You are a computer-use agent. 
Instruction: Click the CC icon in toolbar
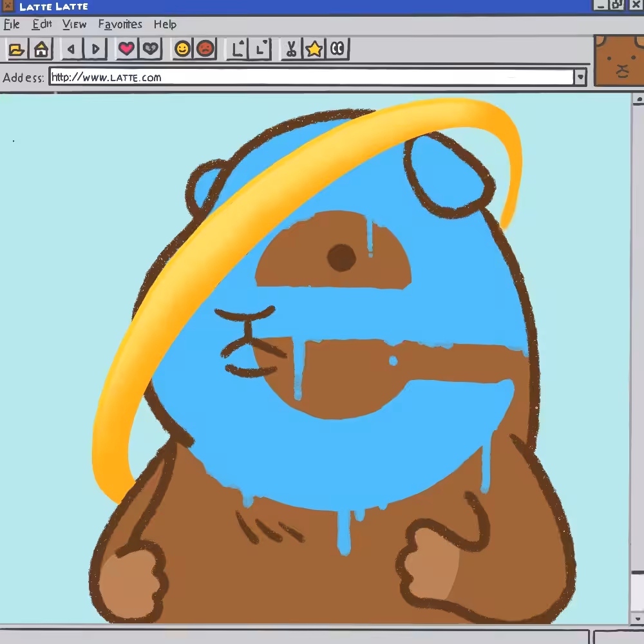(x=337, y=50)
